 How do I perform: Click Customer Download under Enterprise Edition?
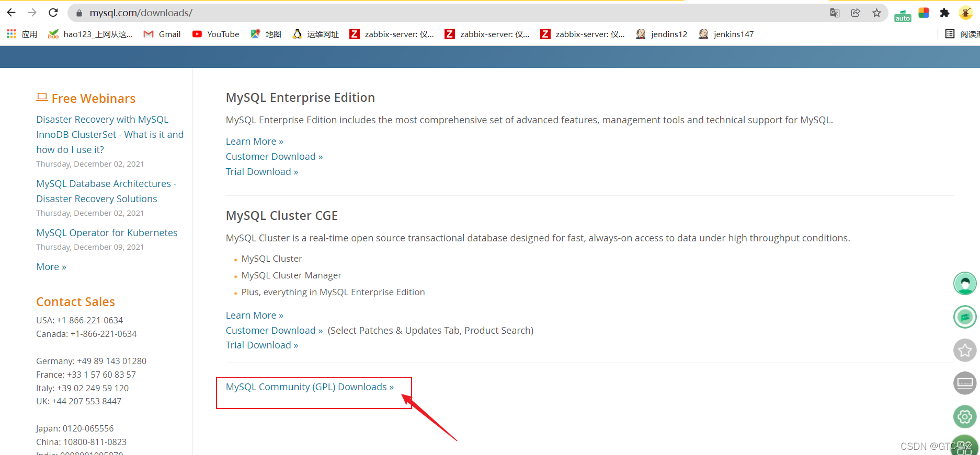(274, 156)
